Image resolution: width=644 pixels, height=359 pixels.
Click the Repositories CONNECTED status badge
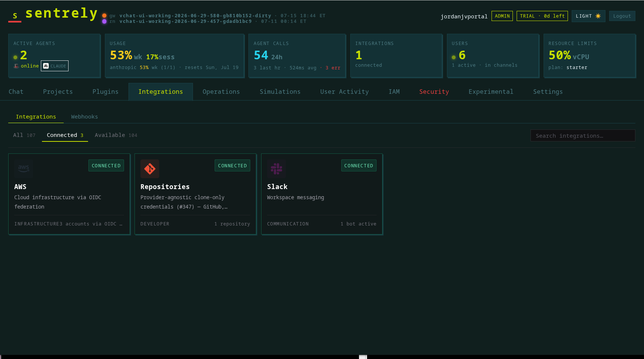(232, 165)
